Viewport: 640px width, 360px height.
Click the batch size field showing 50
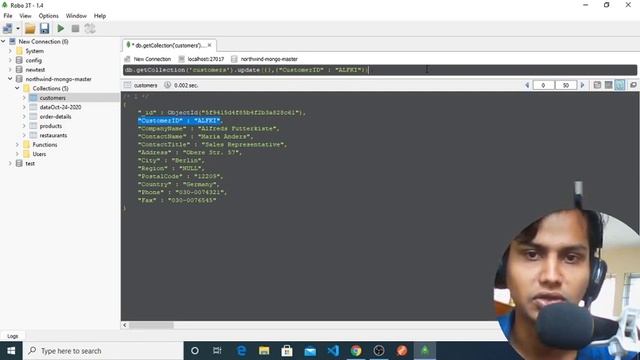click(x=566, y=85)
